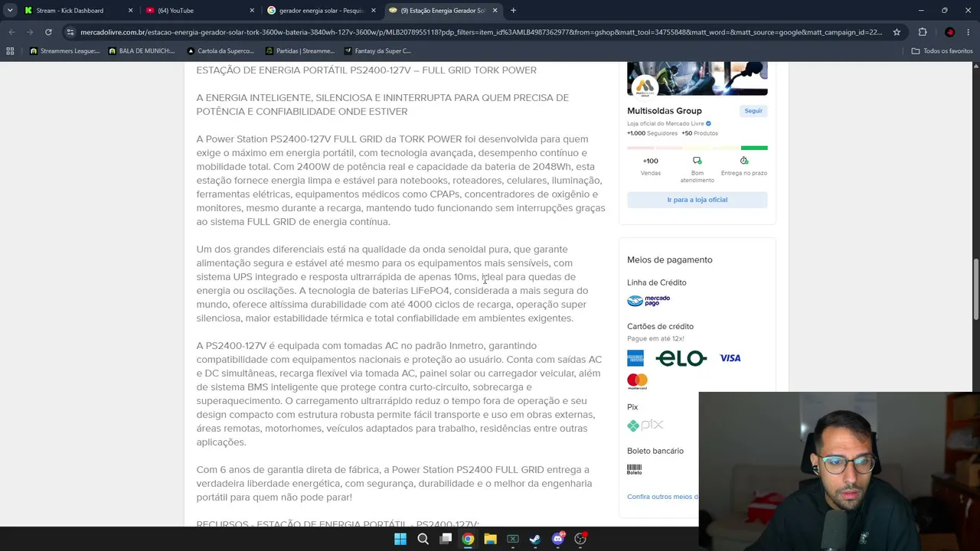Open the Chrome three-dot menu
Screen dimensions: 980x551
(x=968, y=32)
